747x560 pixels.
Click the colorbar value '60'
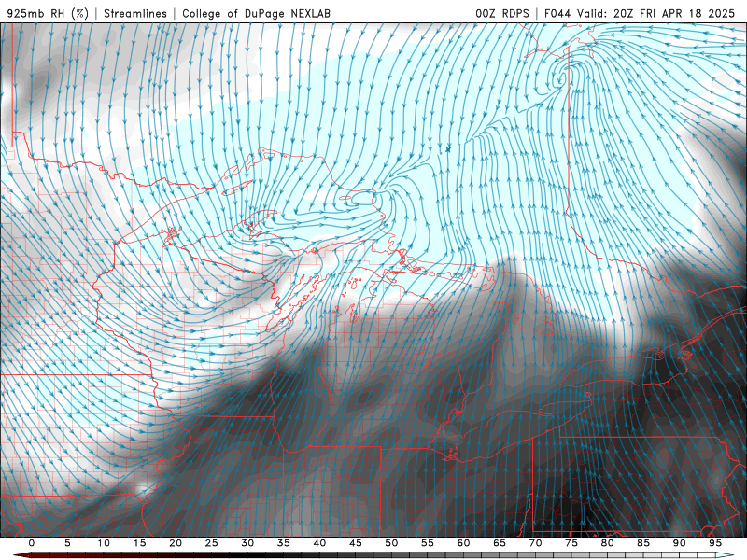tap(463, 543)
